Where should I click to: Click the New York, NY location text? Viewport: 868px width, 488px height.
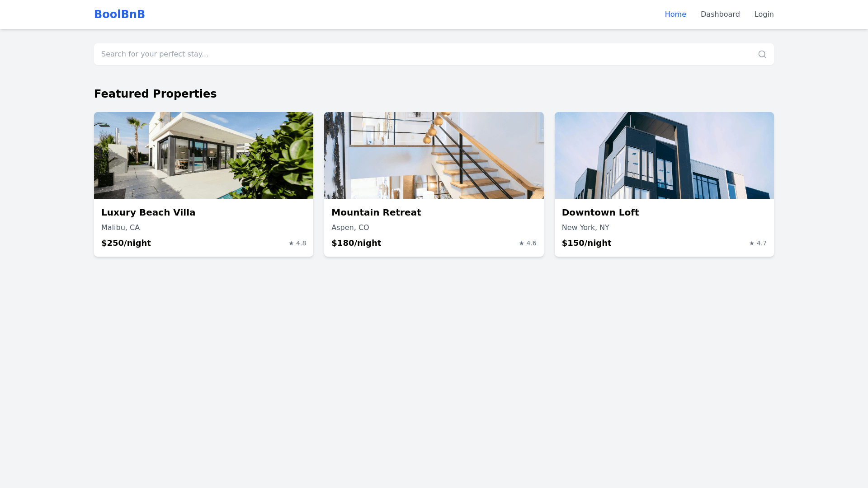[585, 228]
